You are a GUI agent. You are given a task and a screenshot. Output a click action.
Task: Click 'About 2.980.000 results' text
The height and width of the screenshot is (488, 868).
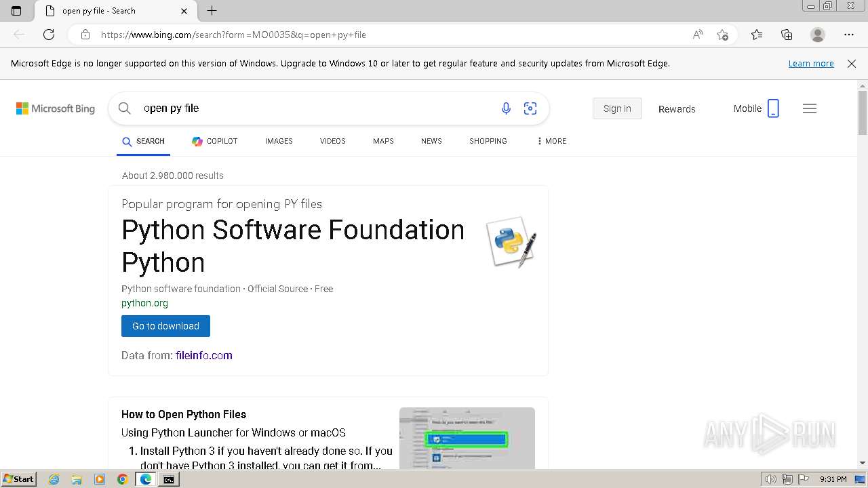click(x=173, y=176)
